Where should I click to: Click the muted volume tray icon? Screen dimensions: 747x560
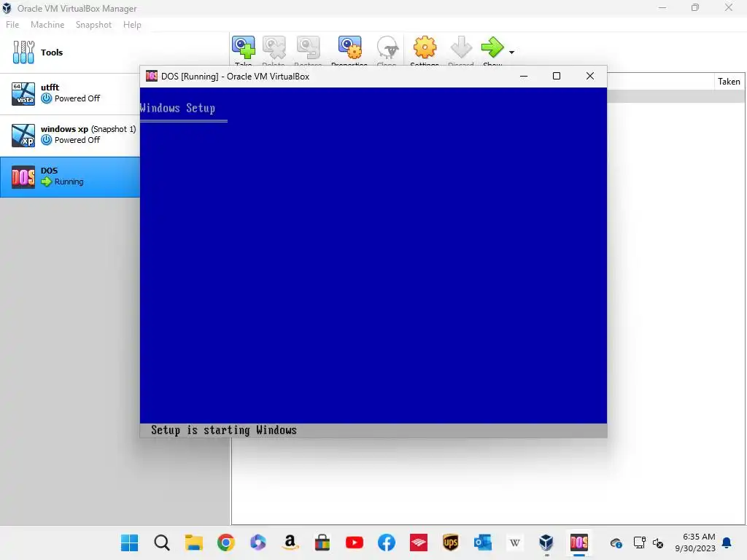point(658,542)
